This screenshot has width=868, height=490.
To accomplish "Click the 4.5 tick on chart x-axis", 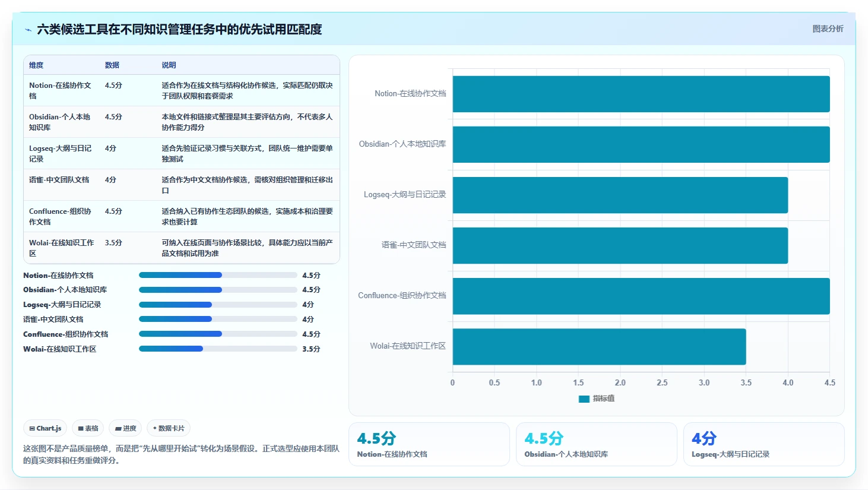I will [829, 382].
